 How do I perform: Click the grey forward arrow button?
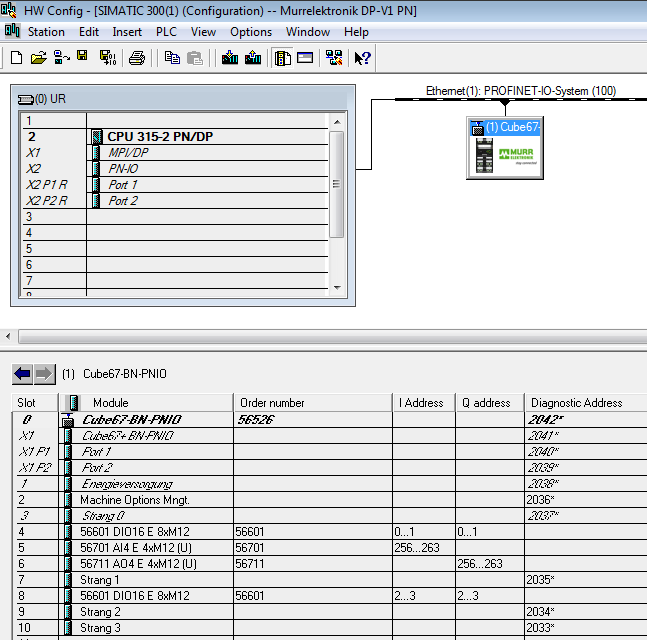coord(44,374)
